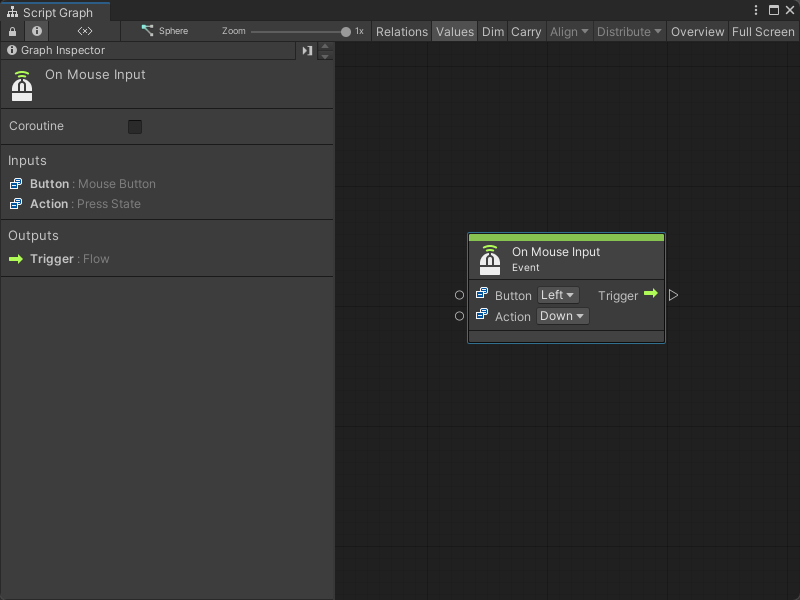Click the info inspector icon in the toolbar
This screenshot has width=800, height=600.
[36, 31]
